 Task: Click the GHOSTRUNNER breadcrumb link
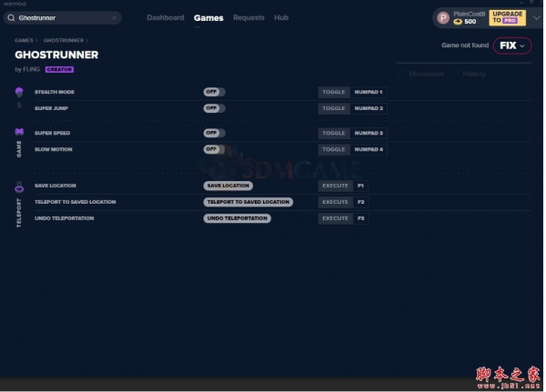point(64,40)
